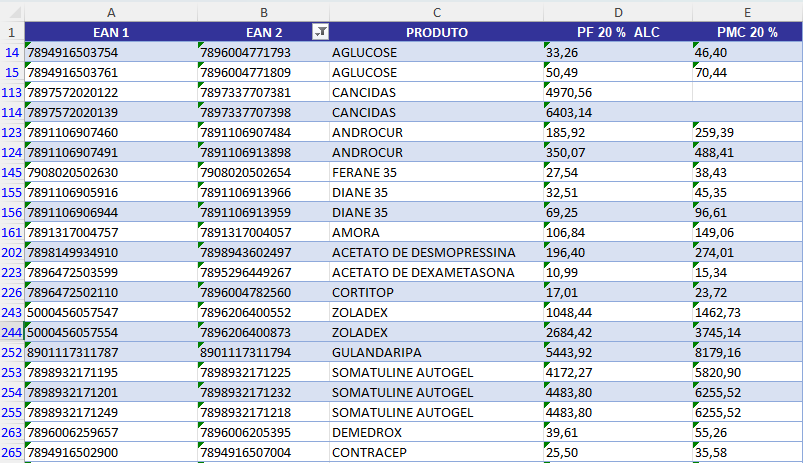Select ACETATO DE DEXAMETASONA cell

click(436, 272)
